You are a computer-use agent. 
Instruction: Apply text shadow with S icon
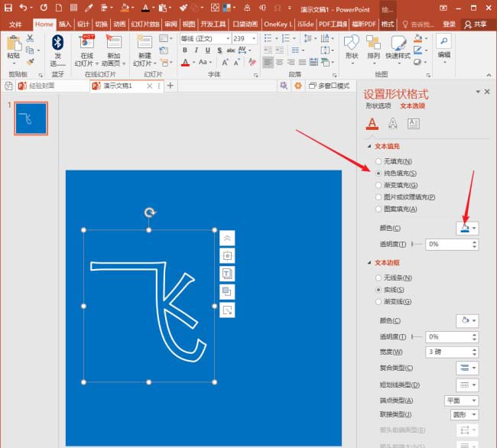click(219, 50)
